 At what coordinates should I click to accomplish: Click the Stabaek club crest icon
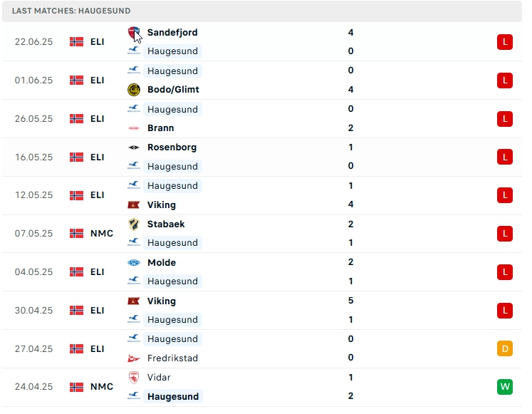(x=133, y=224)
